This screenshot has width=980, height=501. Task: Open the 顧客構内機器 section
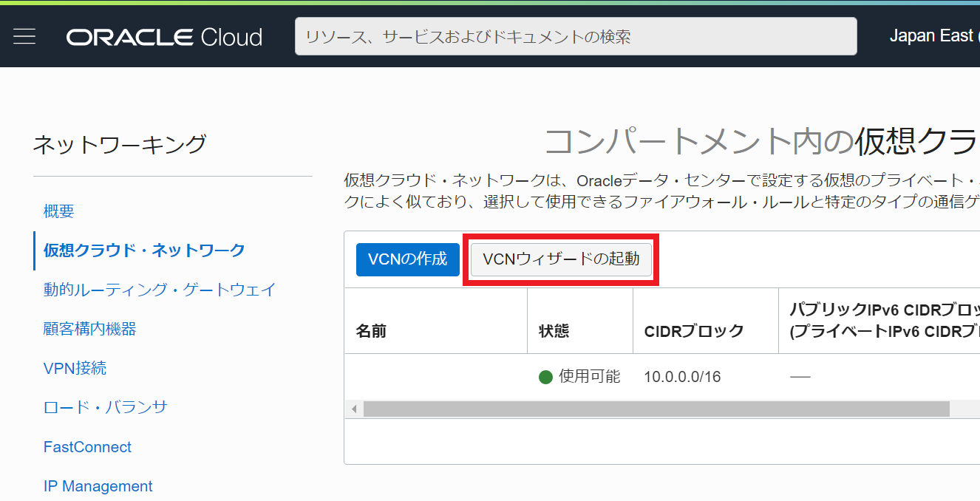[90, 329]
